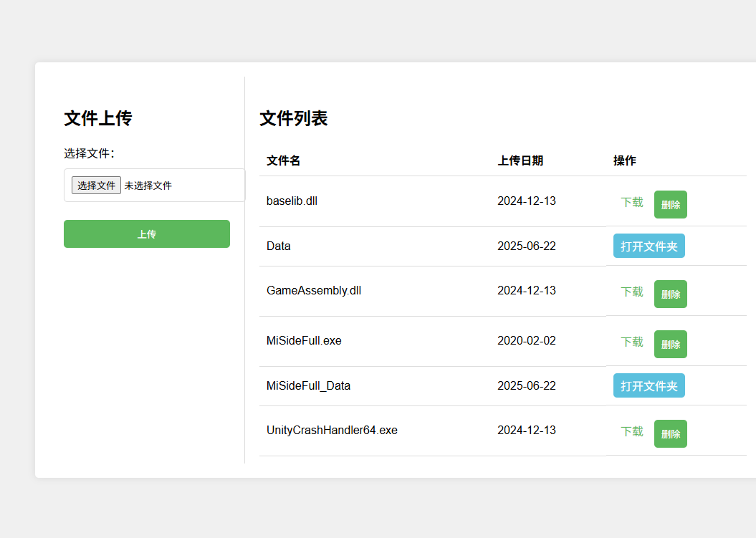Viewport: 756px width, 538px height.
Task: Select the MiSideFull.exe file name cell
Action: coord(304,341)
